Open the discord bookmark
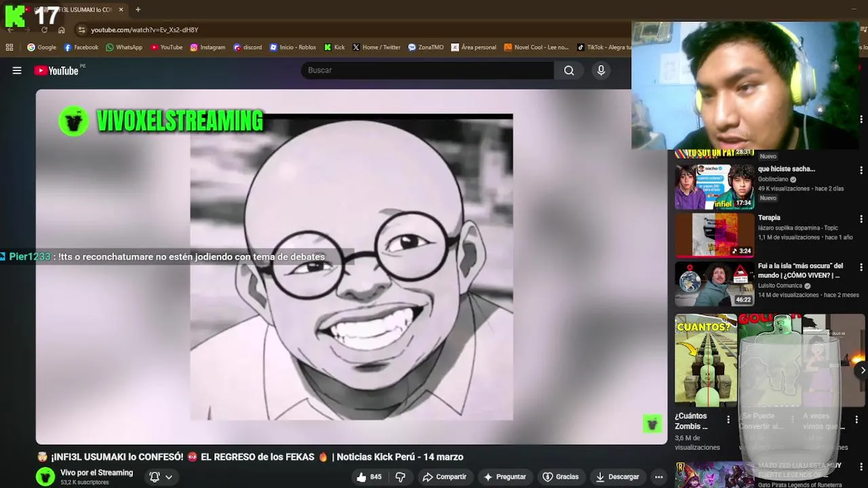 248,47
